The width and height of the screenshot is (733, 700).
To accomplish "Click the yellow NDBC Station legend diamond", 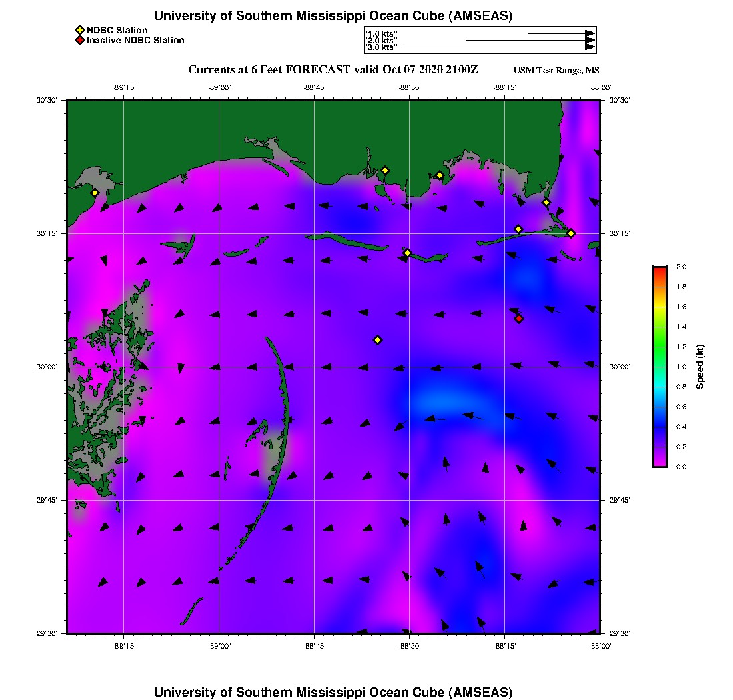I will 79,30.
